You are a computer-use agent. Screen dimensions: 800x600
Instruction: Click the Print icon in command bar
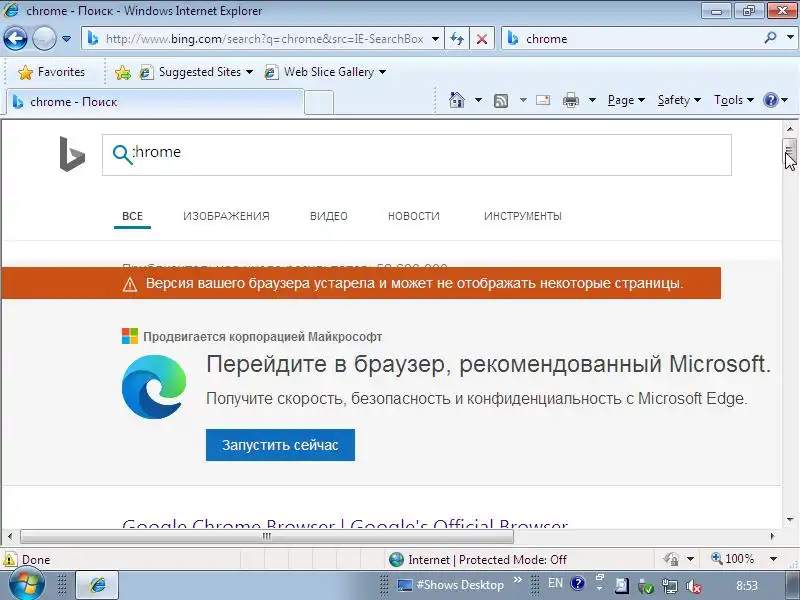pyautogui.click(x=570, y=100)
